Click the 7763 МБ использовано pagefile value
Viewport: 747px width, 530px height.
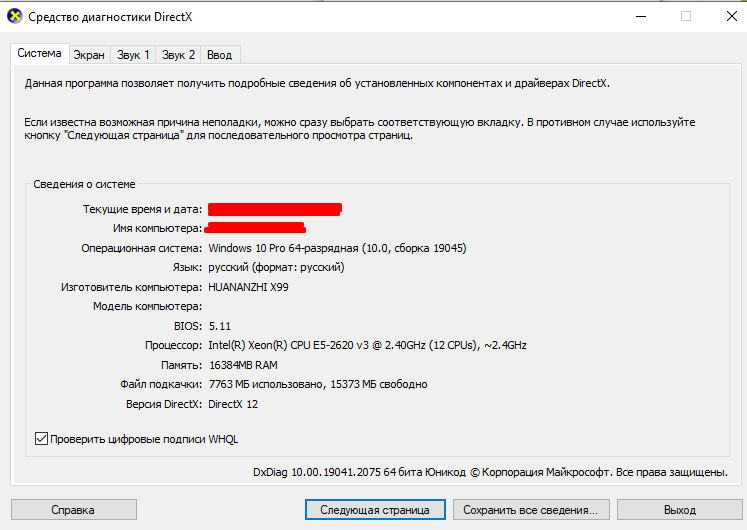coord(318,384)
